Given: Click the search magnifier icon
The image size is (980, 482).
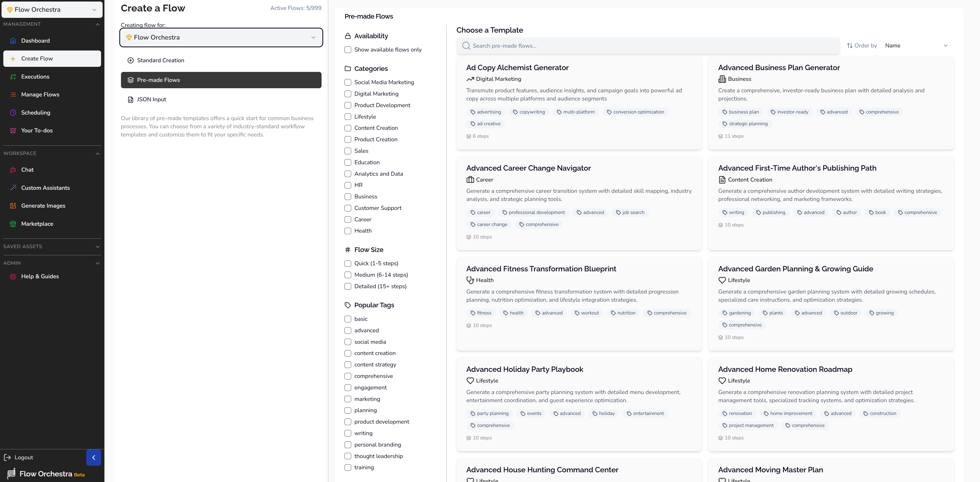Looking at the screenshot, I should pos(466,46).
